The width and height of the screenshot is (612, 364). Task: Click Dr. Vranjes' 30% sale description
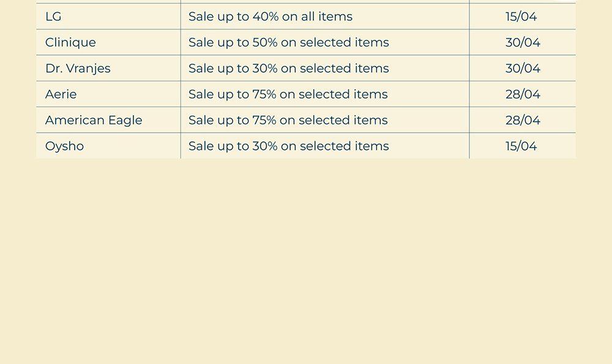[x=288, y=69]
